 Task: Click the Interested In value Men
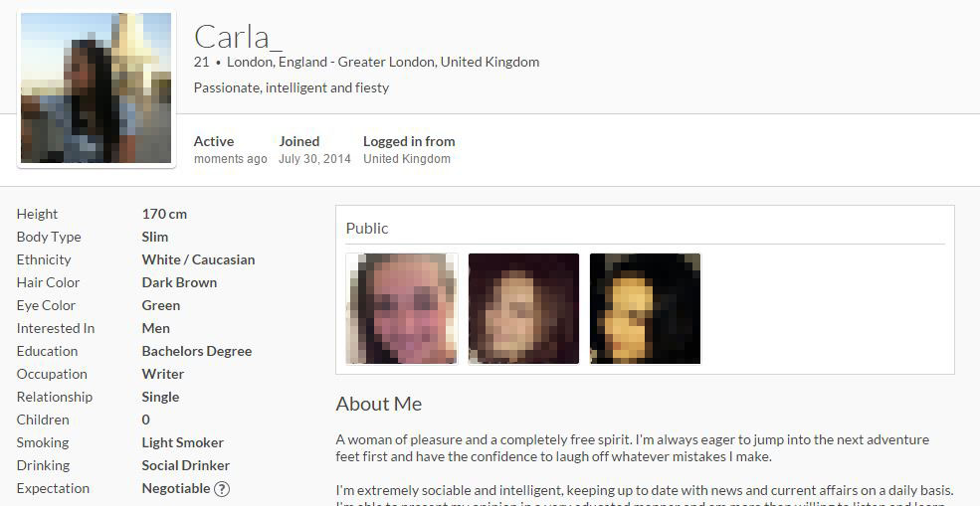(x=155, y=328)
